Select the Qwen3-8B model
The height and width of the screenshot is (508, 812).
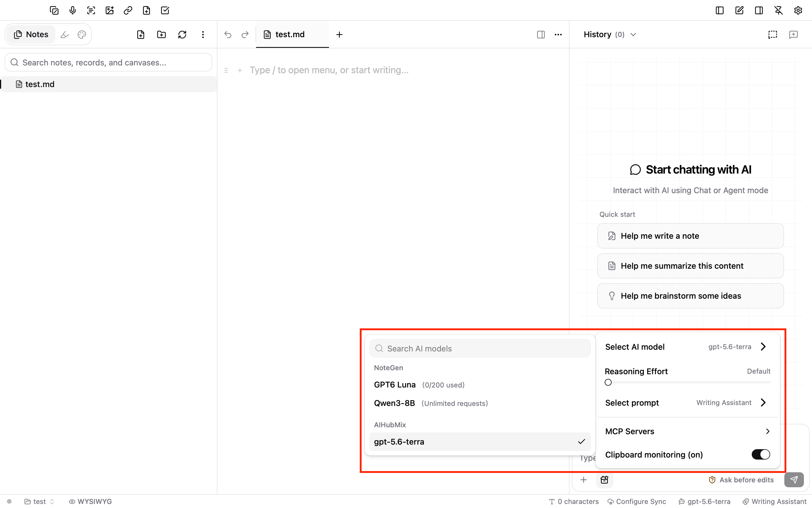point(480,403)
